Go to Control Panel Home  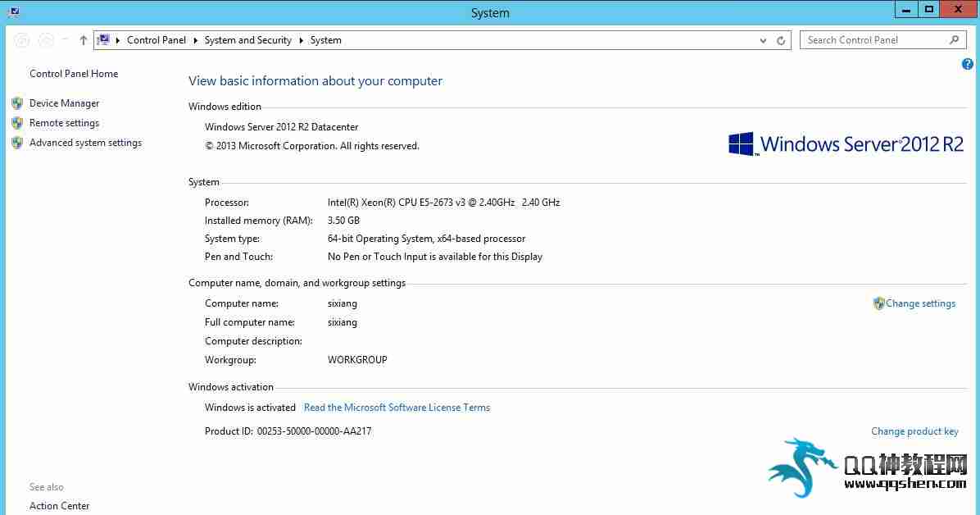74,74
